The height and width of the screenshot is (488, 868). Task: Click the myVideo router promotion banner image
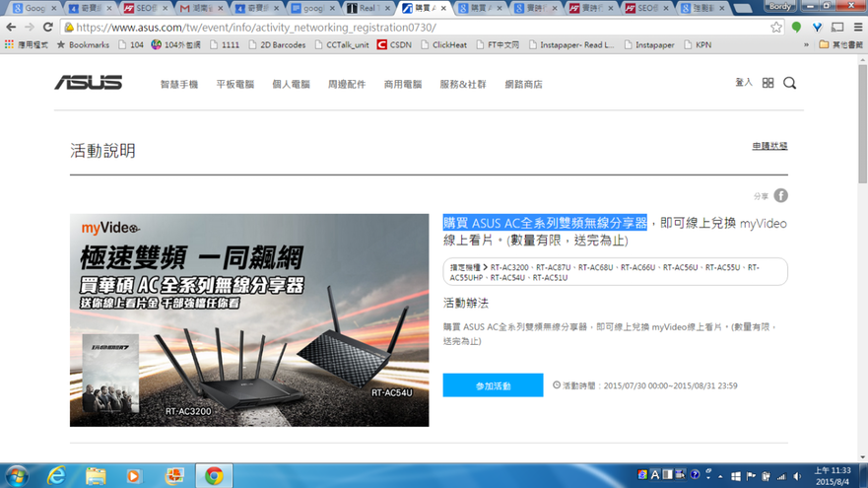click(249, 320)
